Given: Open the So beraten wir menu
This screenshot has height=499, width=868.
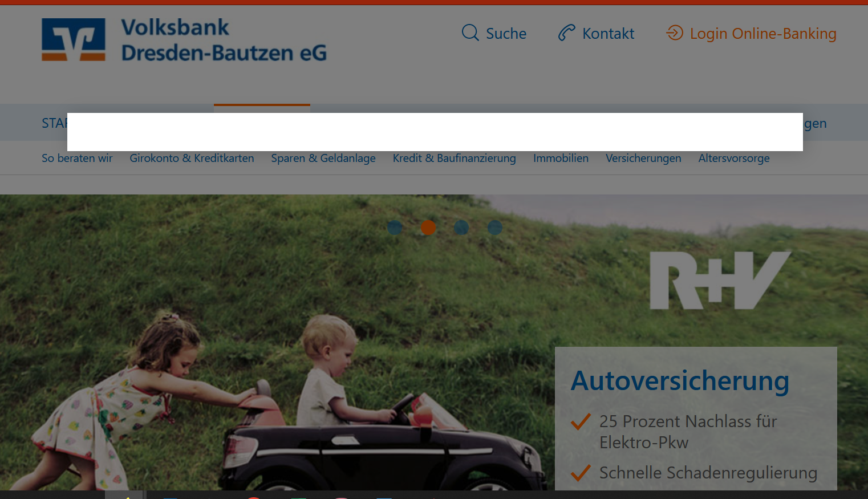Looking at the screenshot, I should pos(77,158).
